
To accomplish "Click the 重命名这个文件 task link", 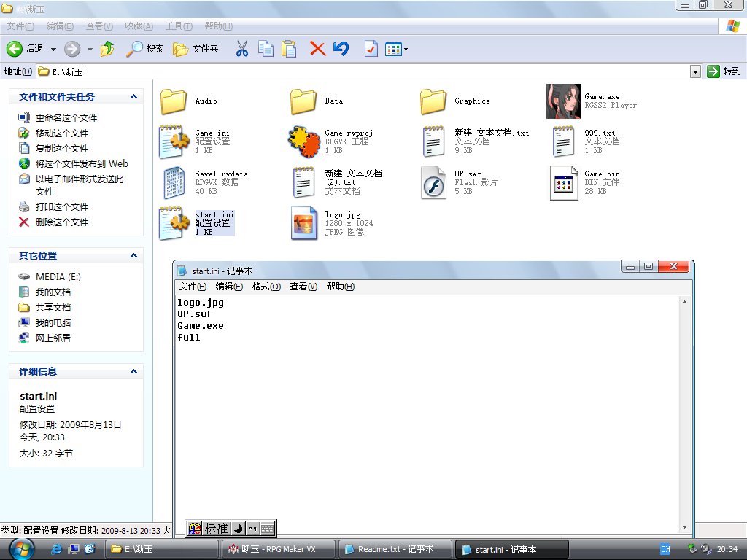I will pos(66,117).
